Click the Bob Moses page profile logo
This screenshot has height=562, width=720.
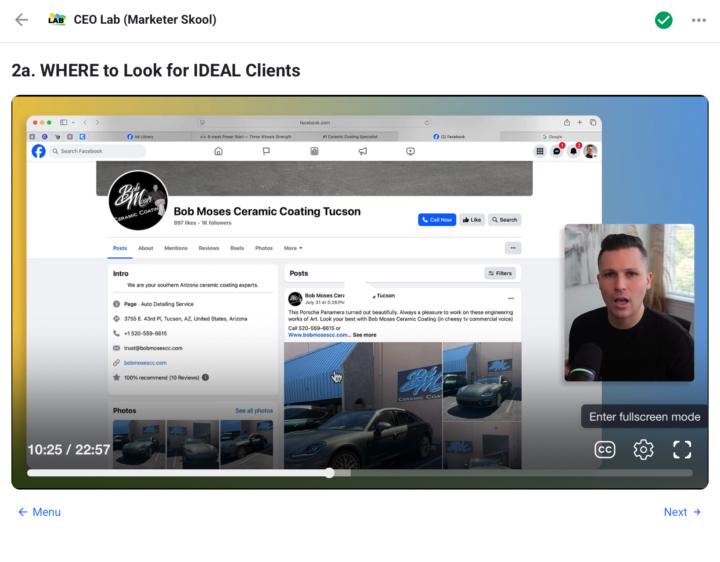pos(138,200)
